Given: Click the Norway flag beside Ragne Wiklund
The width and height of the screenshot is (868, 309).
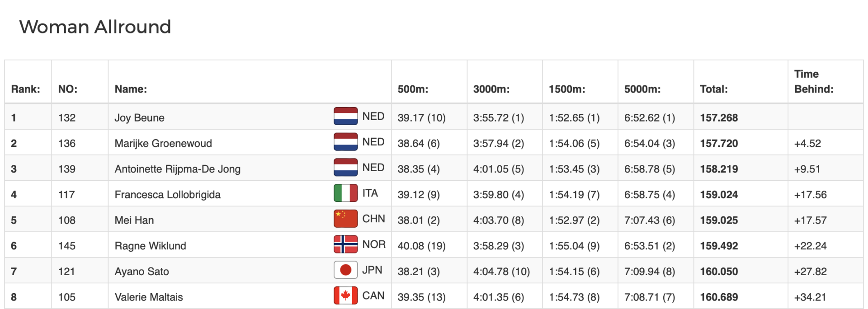Looking at the screenshot, I should 345,244.
